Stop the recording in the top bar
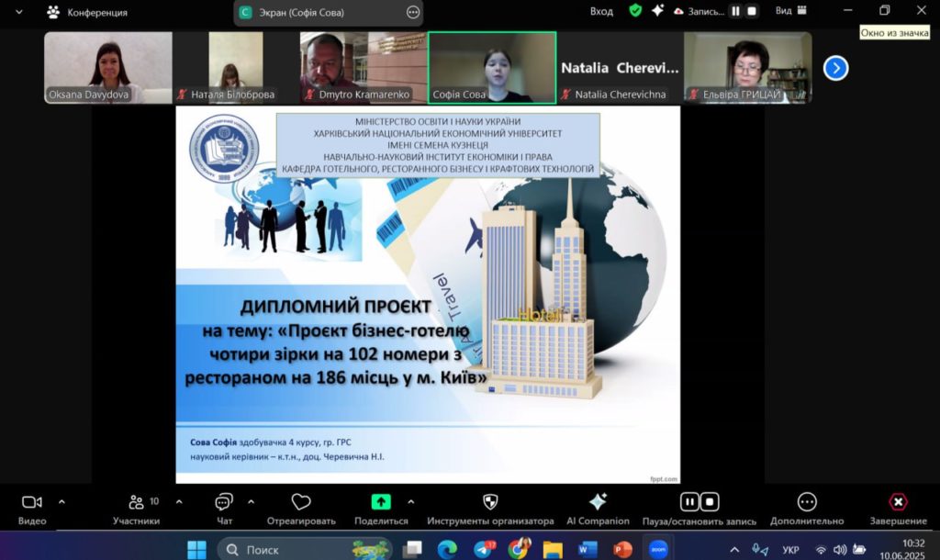Screen dimensions: 940x560 [x=752, y=11]
